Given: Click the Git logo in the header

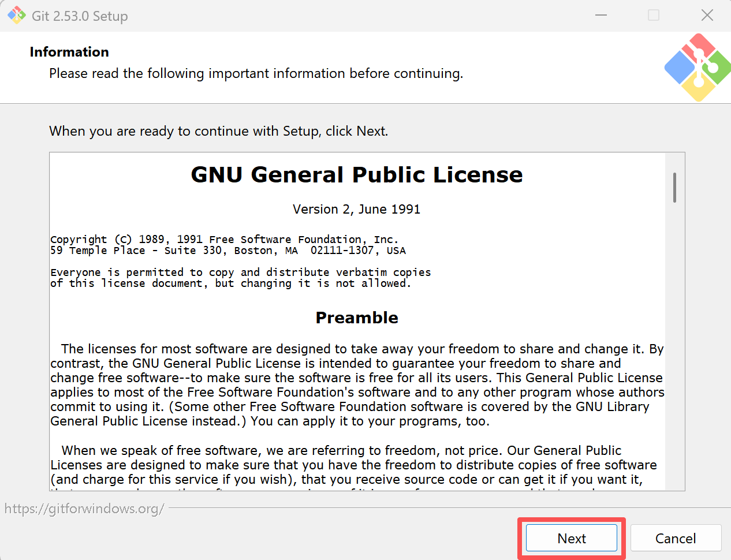Looking at the screenshot, I should click(x=698, y=68).
